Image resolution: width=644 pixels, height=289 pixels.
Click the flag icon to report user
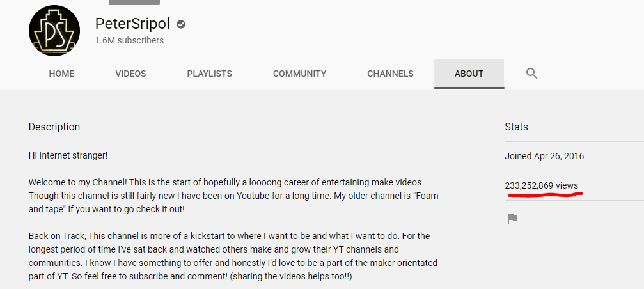tap(512, 219)
